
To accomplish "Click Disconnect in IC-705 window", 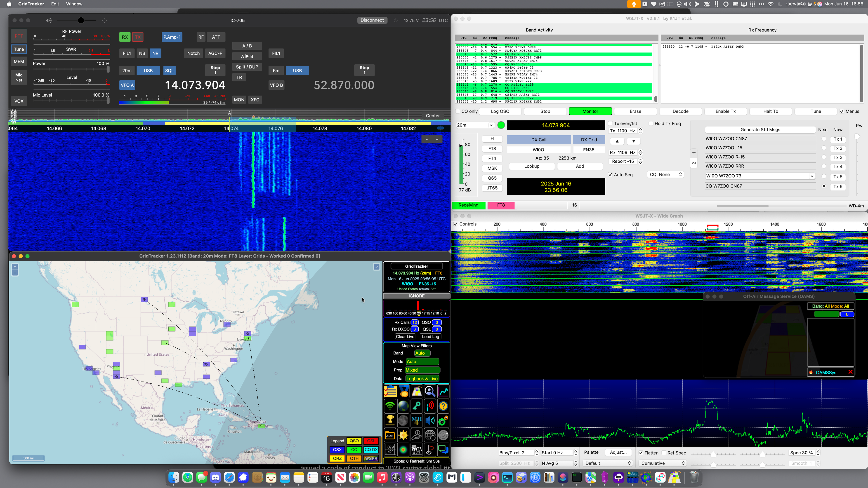I will click(372, 20).
